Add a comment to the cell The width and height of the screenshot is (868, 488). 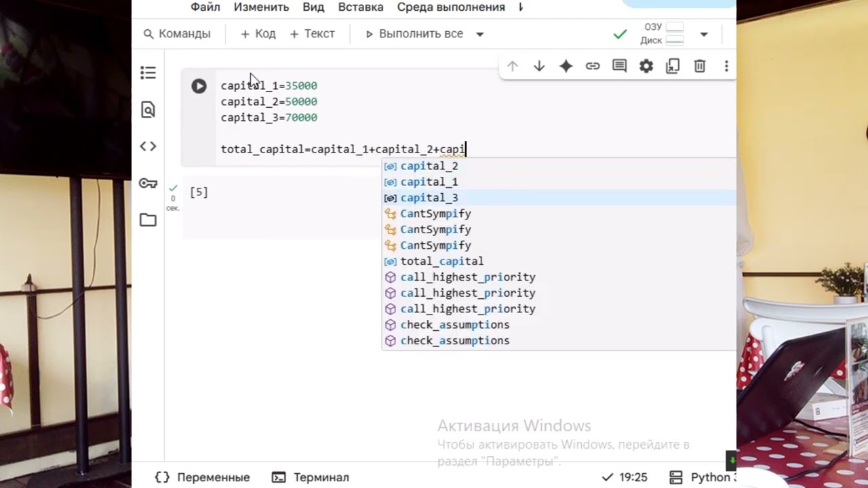point(619,66)
